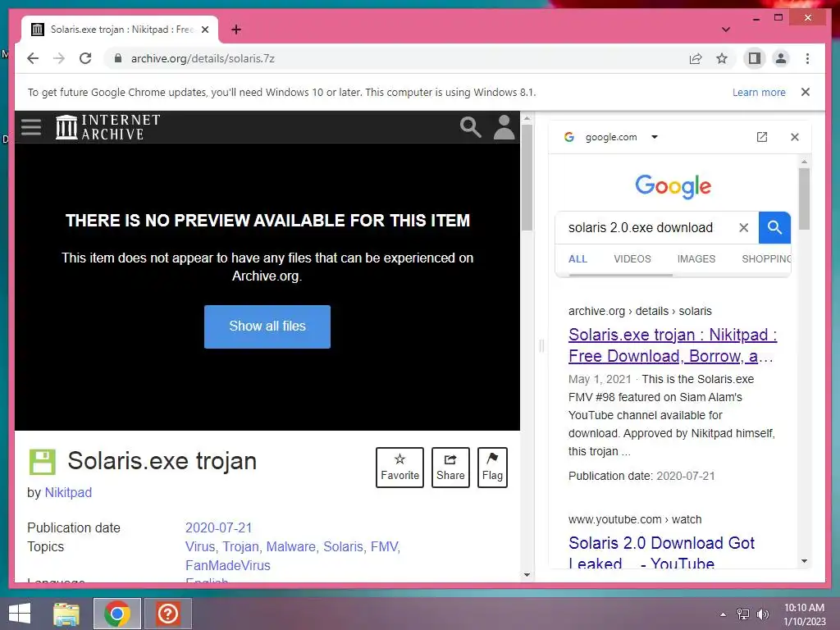
Task: Open the FanMadeVirus topic link
Action: (x=228, y=565)
